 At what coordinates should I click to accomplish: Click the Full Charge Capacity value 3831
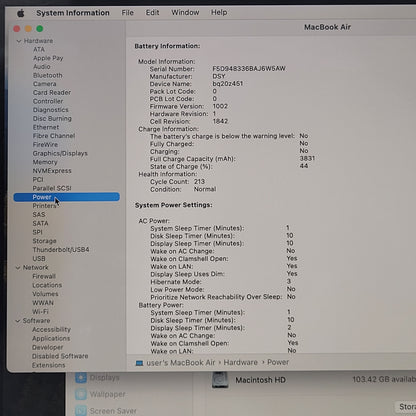pyautogui.click(x=307, y=159)
